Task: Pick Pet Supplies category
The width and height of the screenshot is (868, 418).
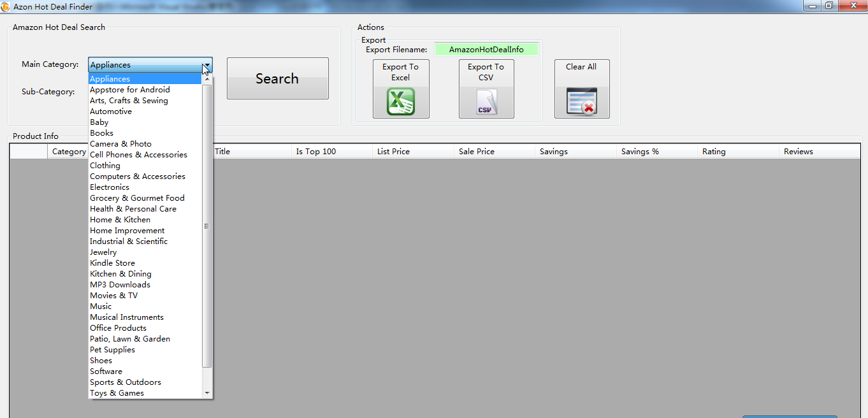Action: click(145, 350)
